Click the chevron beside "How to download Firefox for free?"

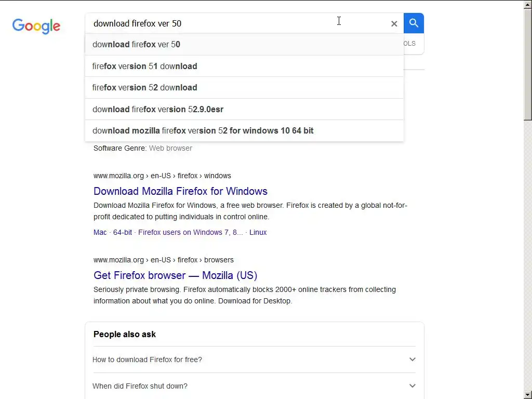pos(412,360)
